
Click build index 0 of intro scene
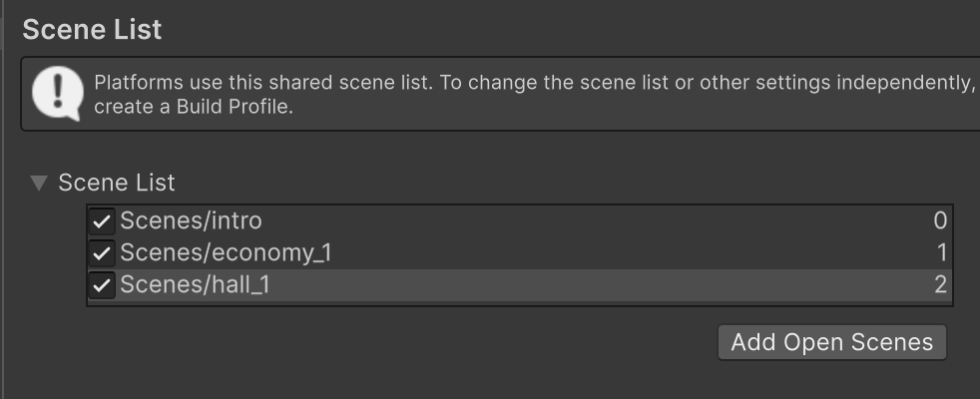pyautogui.click(x=940, y=220)
